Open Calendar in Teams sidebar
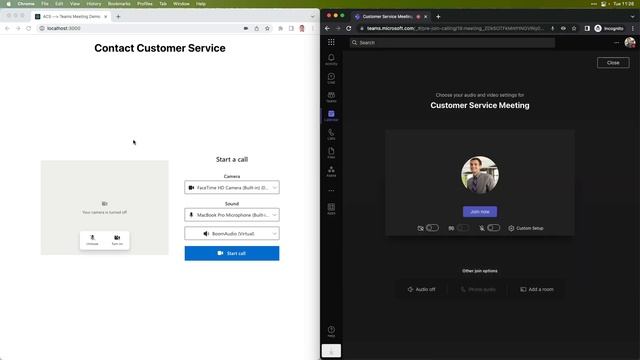 click(331, 116)
